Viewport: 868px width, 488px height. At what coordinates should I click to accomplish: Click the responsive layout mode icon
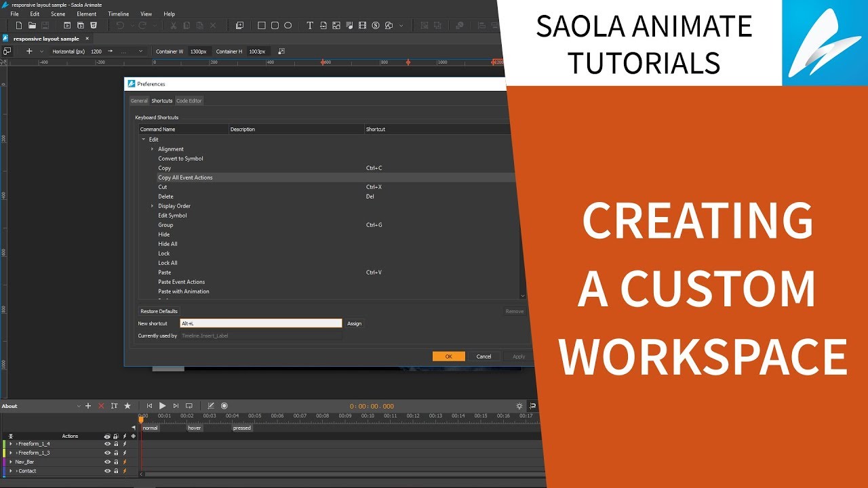tap(7, 52)
